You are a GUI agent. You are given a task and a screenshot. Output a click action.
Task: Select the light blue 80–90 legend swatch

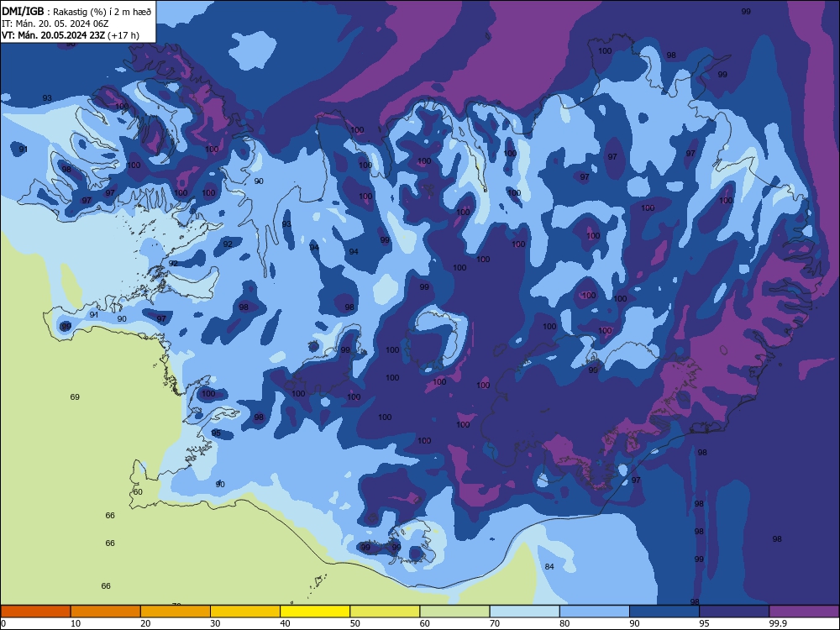595,612
